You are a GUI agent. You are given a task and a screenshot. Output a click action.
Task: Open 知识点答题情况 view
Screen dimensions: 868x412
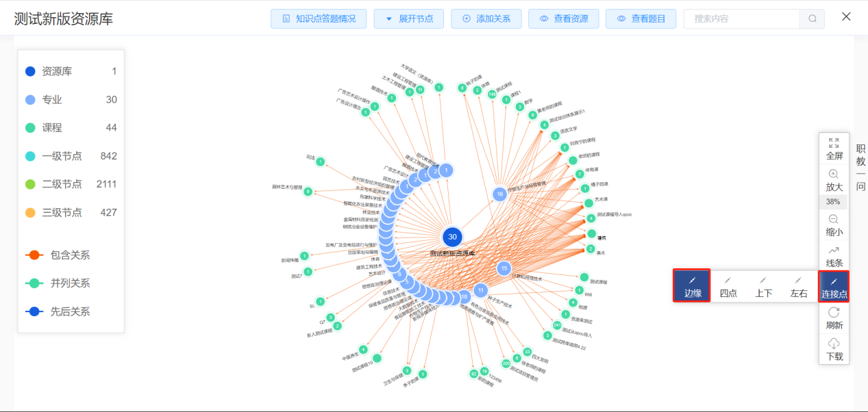(x=319, y=18)
